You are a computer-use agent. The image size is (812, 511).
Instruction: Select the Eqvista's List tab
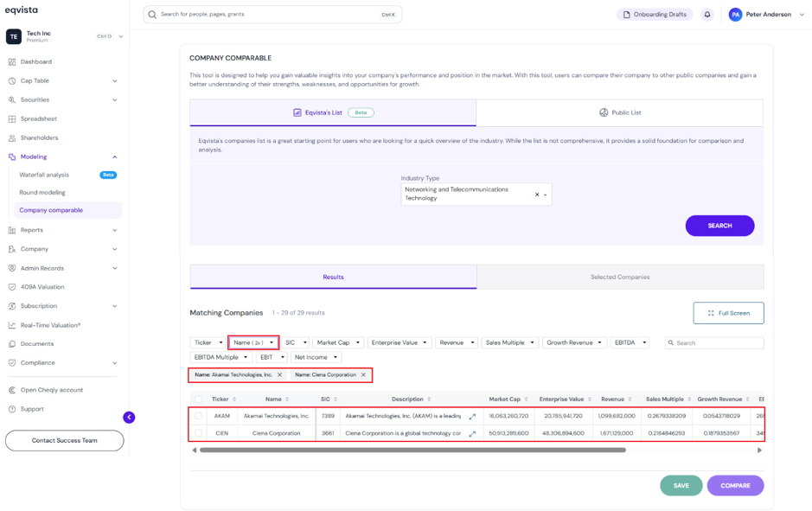pos(333,112)
